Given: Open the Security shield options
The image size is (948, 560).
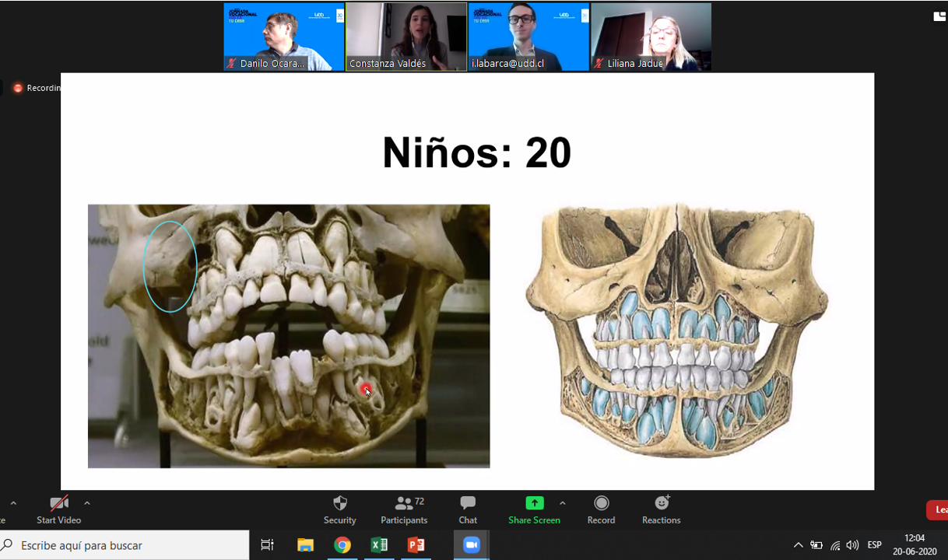Looking at the screenshot, I should click(x=339, y=509).
